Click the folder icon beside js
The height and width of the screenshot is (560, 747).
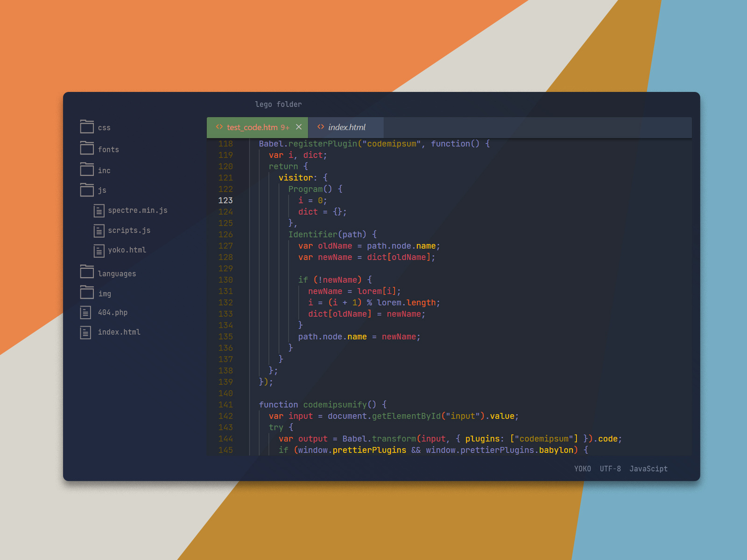point(87,190)
